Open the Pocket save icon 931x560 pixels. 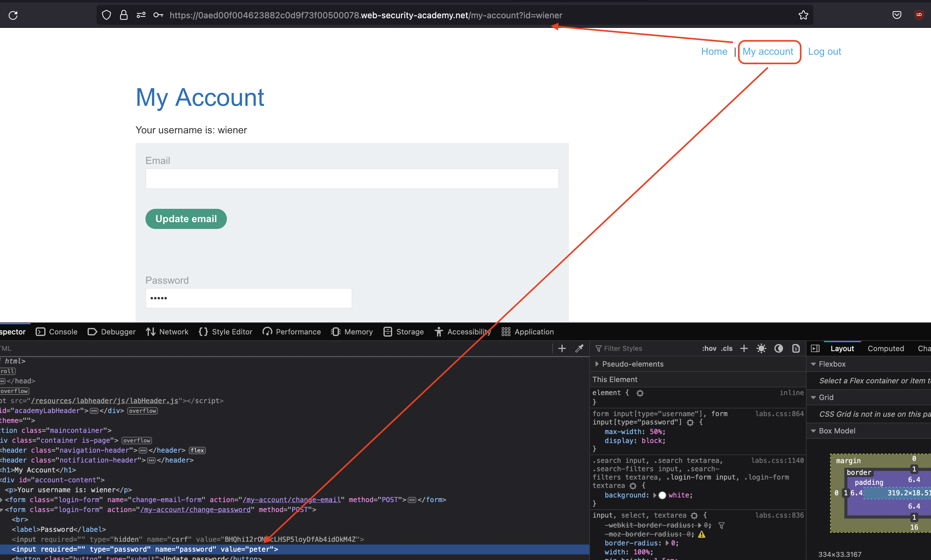tap(897, 15)
